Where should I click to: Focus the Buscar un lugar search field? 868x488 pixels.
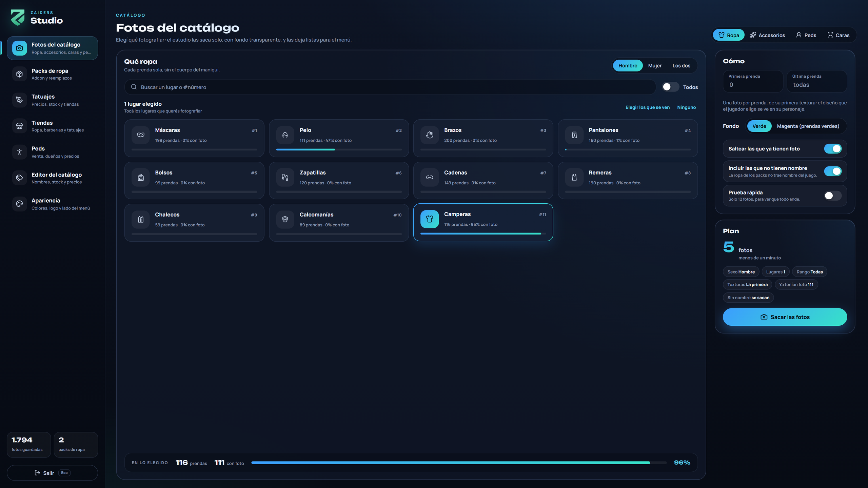(x=390, y=87)
